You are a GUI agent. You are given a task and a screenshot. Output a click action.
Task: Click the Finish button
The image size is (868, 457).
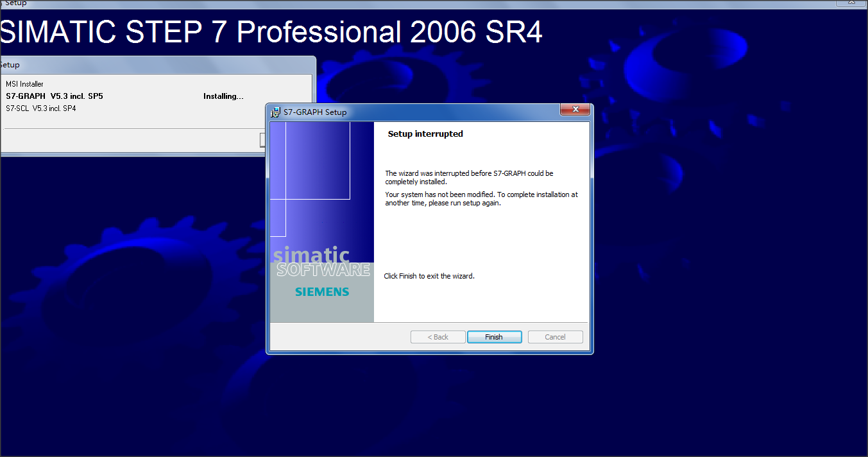coord(494,337)
